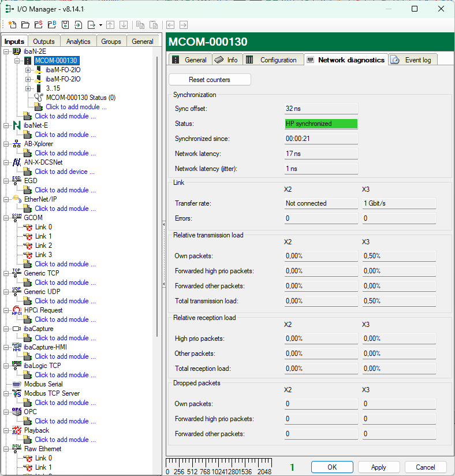
Task: Click the Reset counters button
Action: click(x=210, y=80)
